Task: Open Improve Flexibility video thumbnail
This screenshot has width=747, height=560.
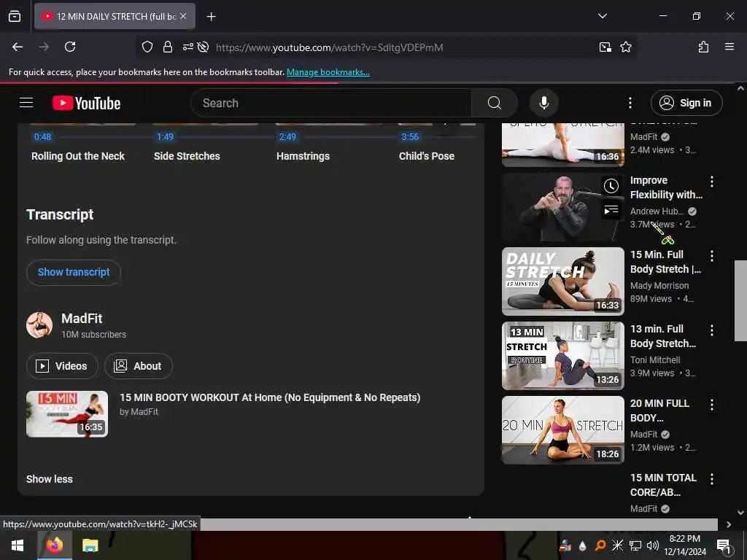Action: 562,207
